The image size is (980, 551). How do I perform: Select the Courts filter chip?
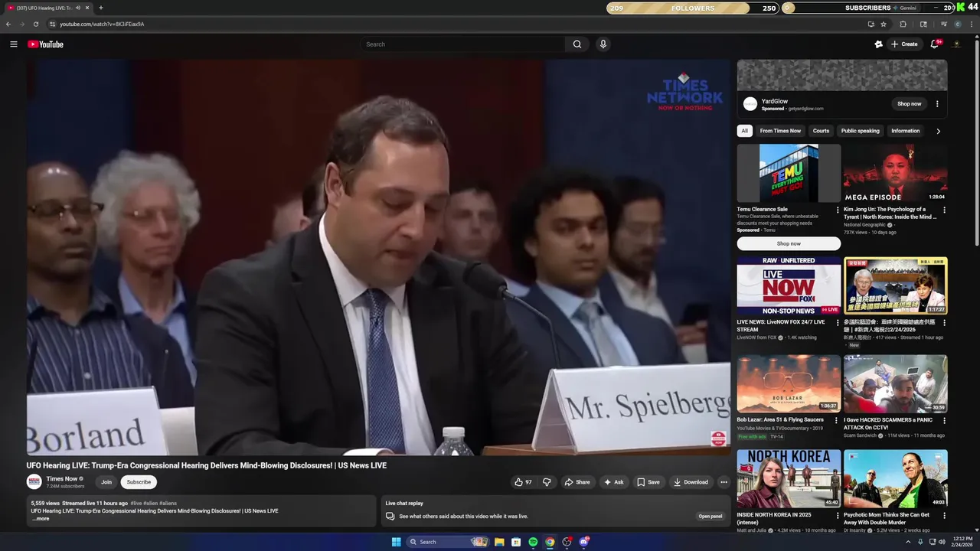[x=821, y=131]
